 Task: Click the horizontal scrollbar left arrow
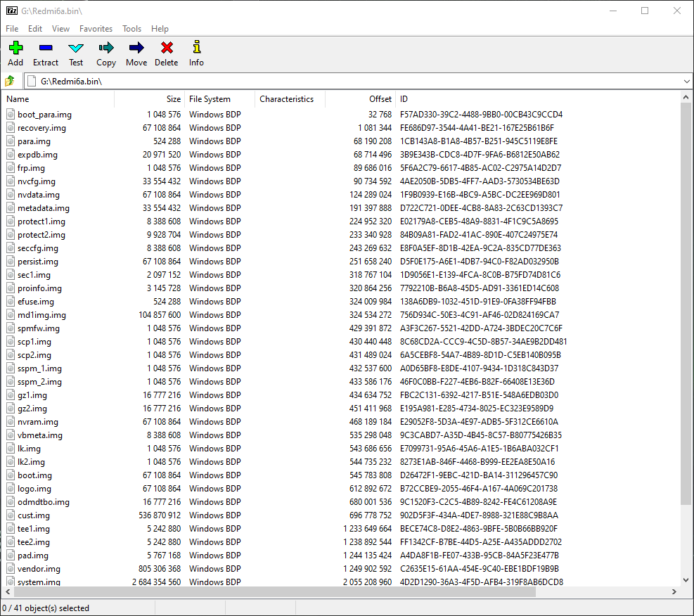[8, 591]
